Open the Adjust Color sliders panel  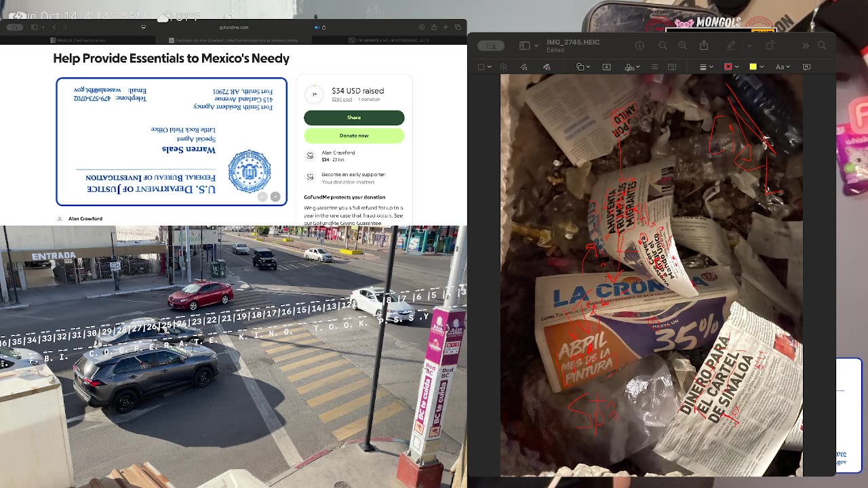coord(654,66)
